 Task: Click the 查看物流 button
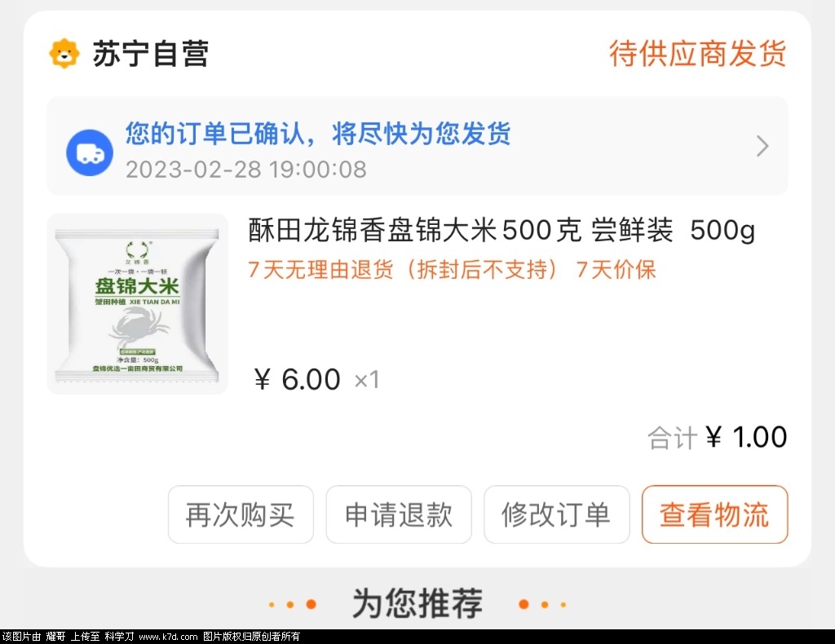(714, 514)
